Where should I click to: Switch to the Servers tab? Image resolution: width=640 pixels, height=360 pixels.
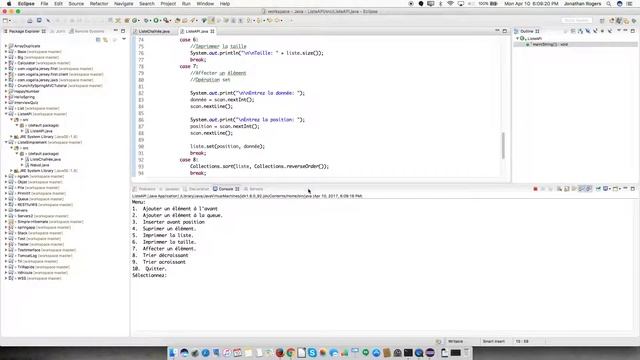(x=253, y=189)
